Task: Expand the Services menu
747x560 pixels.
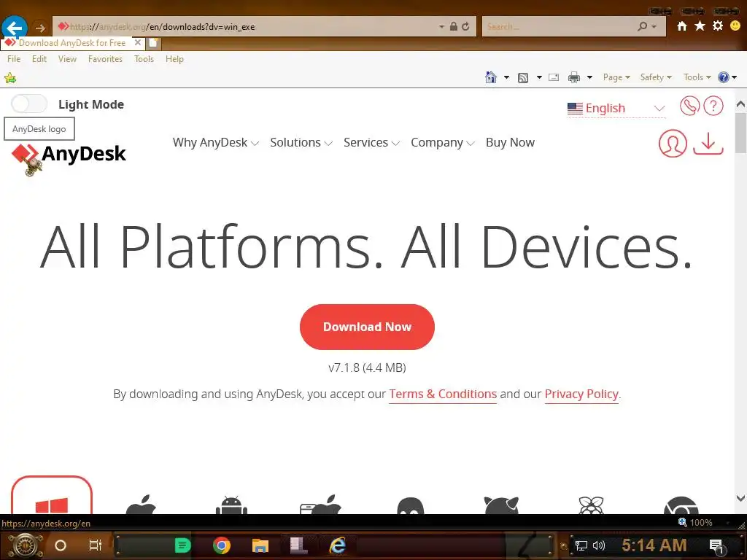Action: point(371,142)
